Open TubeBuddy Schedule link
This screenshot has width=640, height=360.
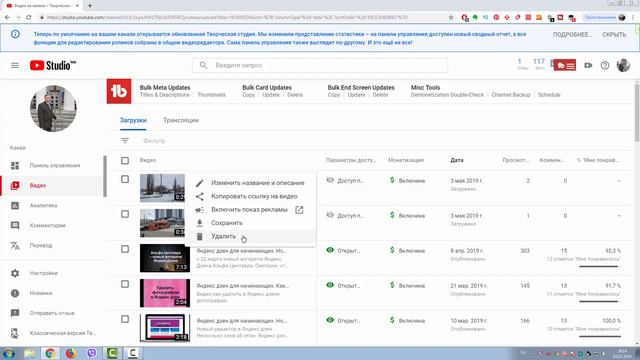[549, 95]
